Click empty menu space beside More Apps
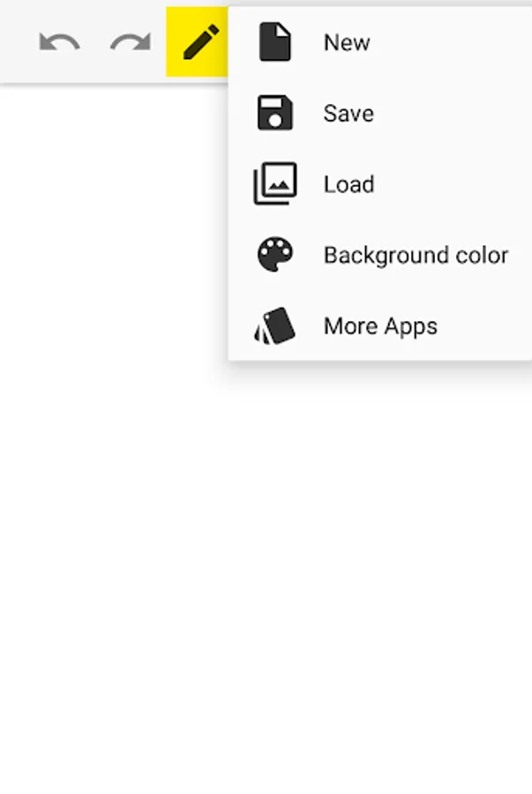The height and width of the screenshot is (794, 532). [483, 326]
